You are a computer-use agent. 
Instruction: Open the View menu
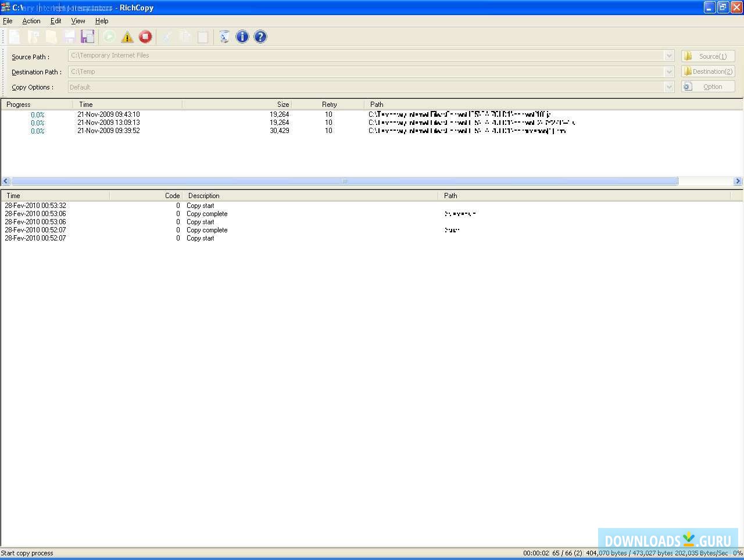pos(78,21)
